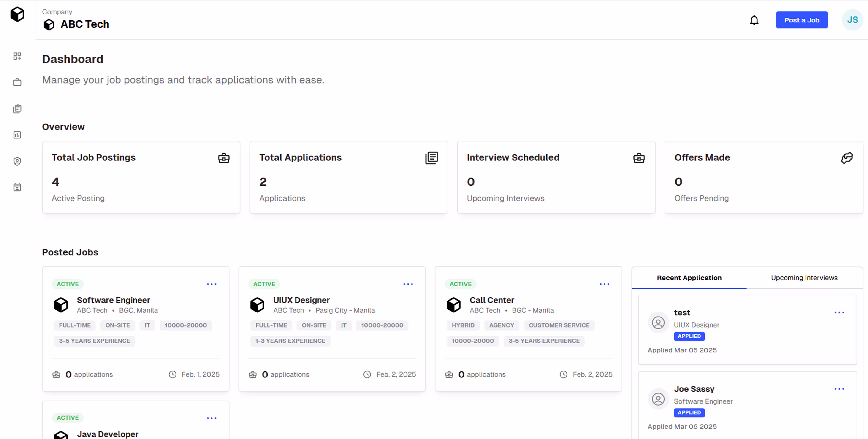Click clock icon on Call Center card

coord(563,374)
